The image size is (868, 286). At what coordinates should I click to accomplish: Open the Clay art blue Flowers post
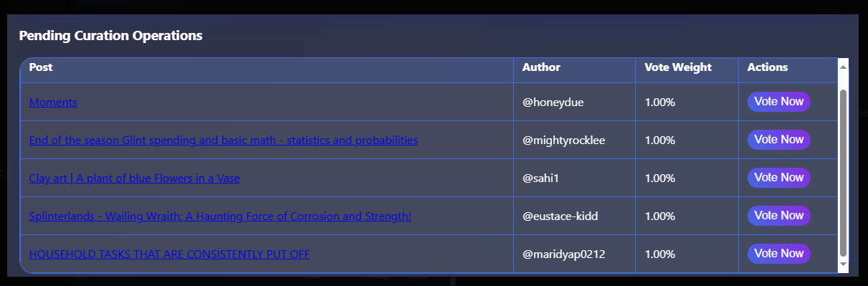pos(135,178)
